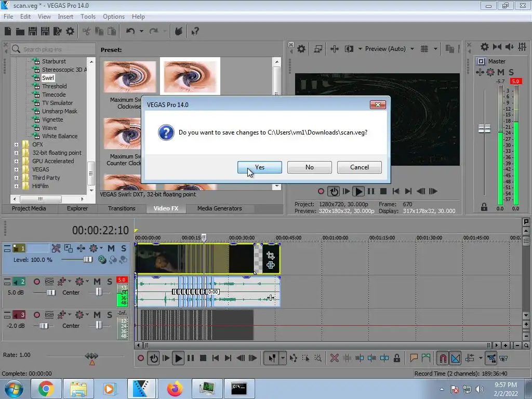Click the event Pan/Crop icon on clip

click(270, 255)
